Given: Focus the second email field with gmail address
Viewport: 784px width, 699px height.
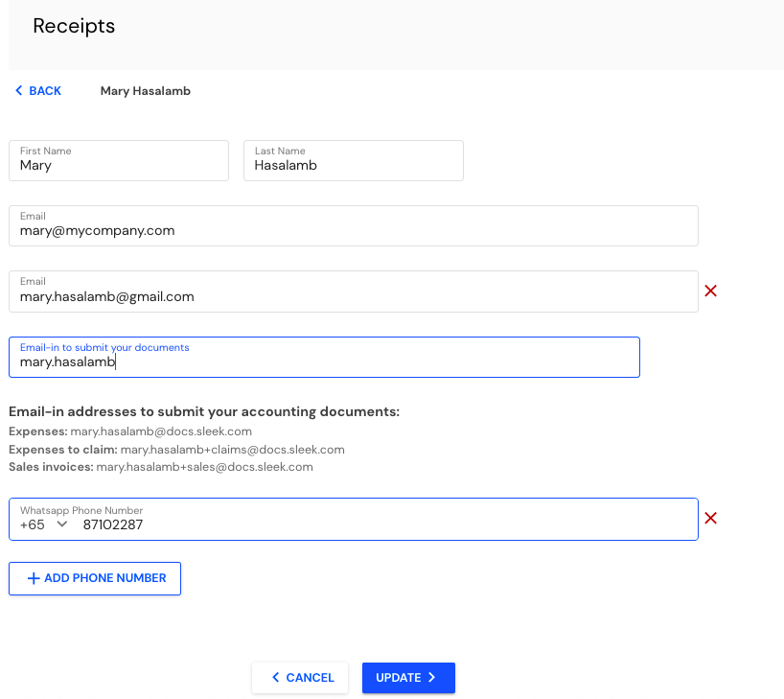Looking at the screenshot, I should tap(354, 291).
